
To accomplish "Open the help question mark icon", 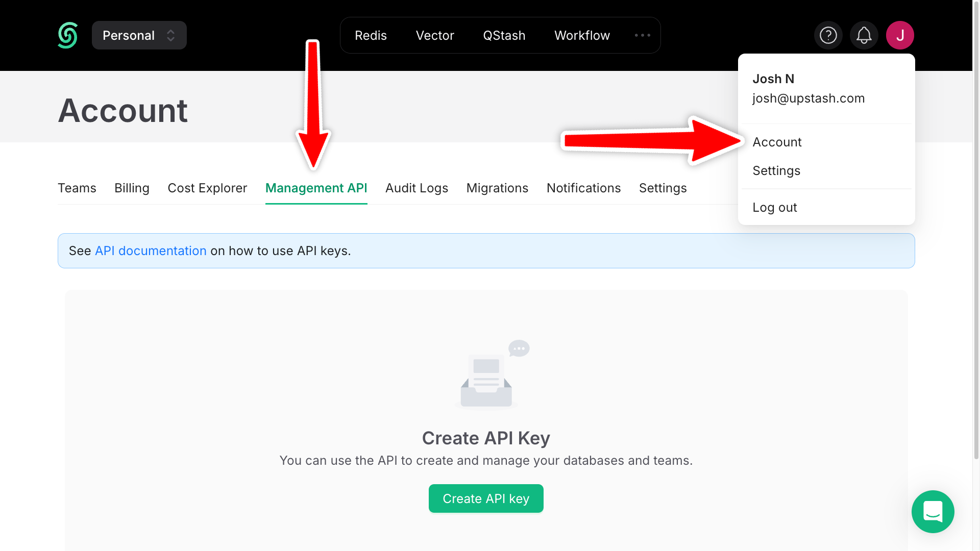I will tap(828, 35).
